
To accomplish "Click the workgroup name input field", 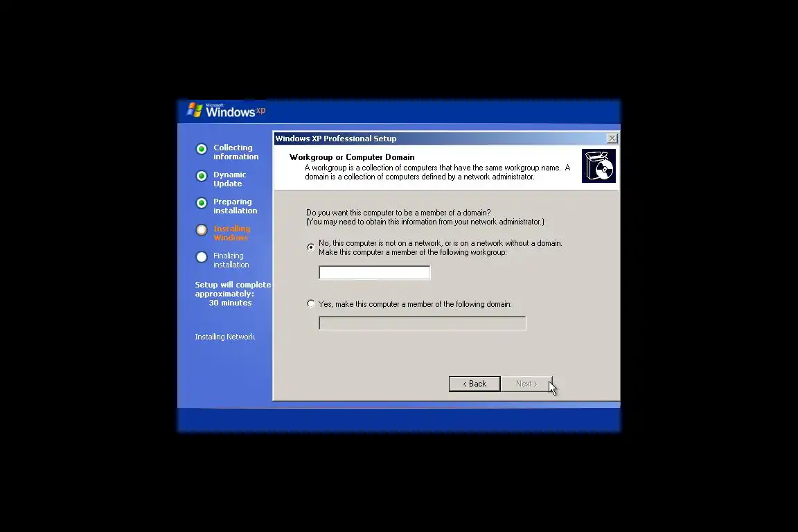I will click(375, 273).
